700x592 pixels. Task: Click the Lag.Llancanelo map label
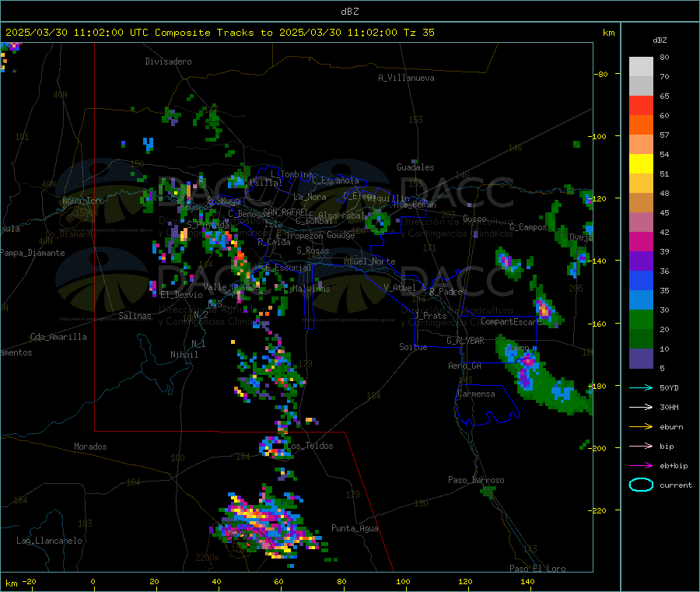click(x=49, y=541)
